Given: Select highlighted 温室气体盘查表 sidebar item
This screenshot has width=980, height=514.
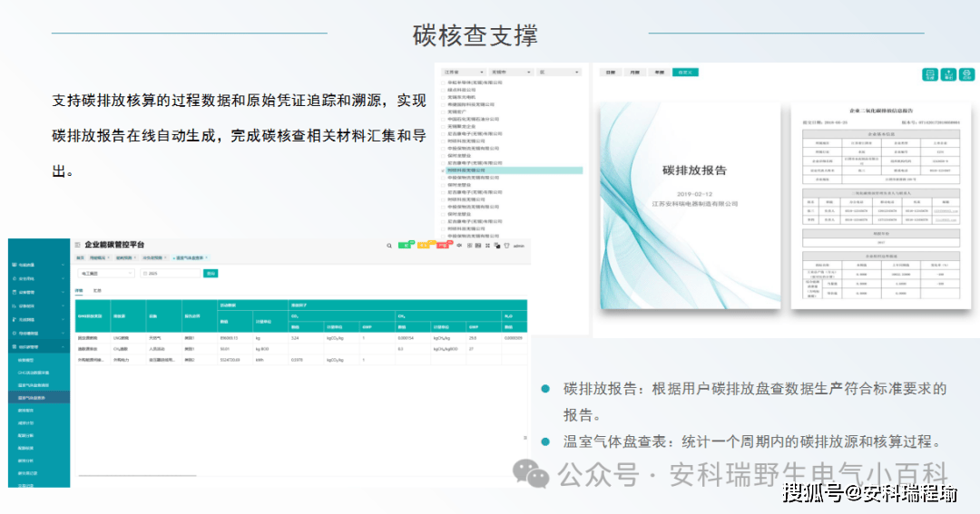Looking at the screenshot, I should pos(39,397).
